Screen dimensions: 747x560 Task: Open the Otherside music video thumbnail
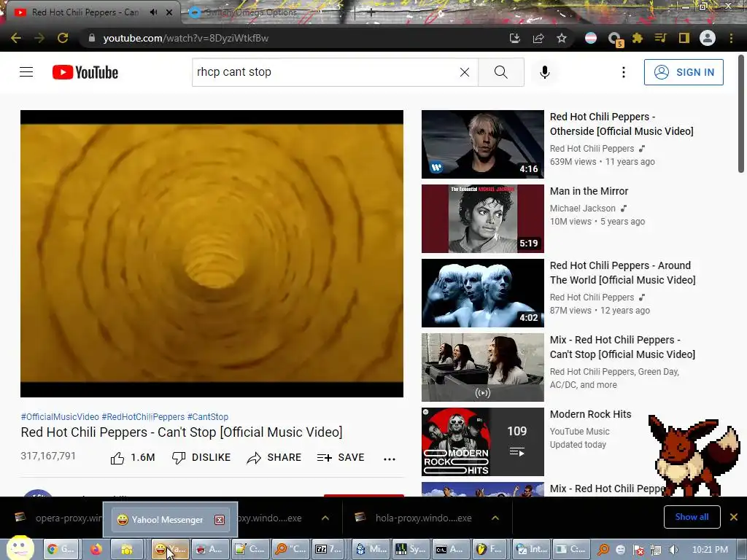[483, 144]
